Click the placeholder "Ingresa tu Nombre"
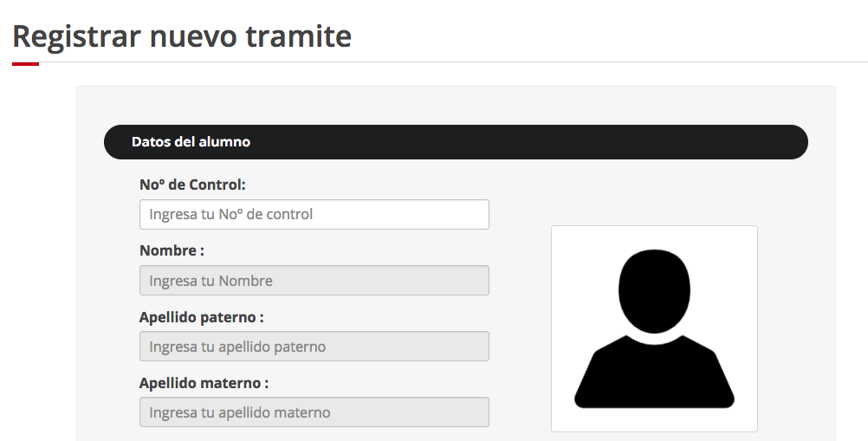 211,281
